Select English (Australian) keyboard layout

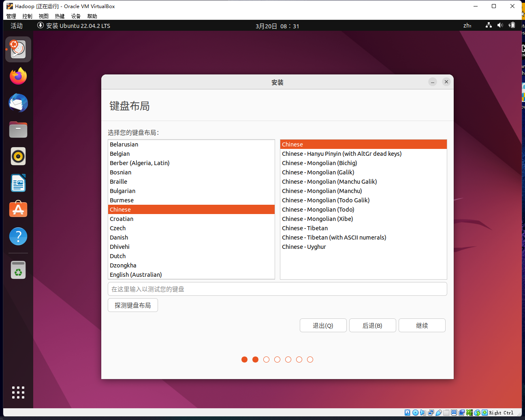(191, 275)
